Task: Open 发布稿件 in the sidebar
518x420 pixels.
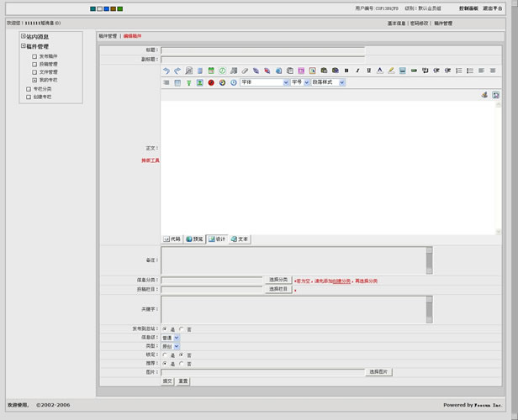Action: click(48, 56)
